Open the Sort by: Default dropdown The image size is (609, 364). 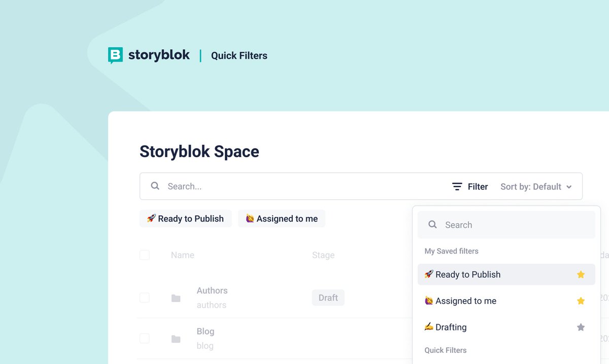(x=536, y=187)
